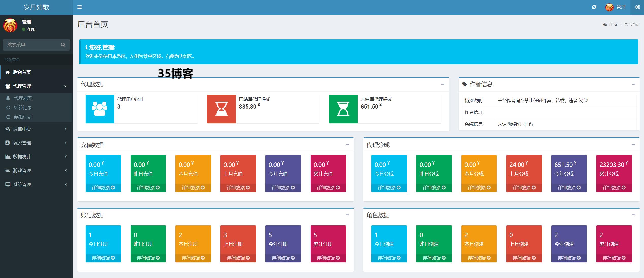The width and height of the screenshot is (644, 278).
Task: Open 详细数据 for 今日充值
Action: point(103,188)
